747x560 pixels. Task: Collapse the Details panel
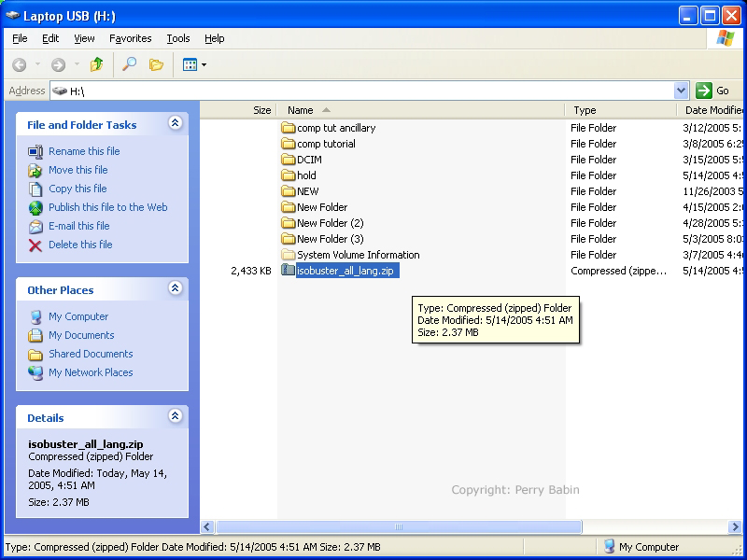click(x=175, y=416)
